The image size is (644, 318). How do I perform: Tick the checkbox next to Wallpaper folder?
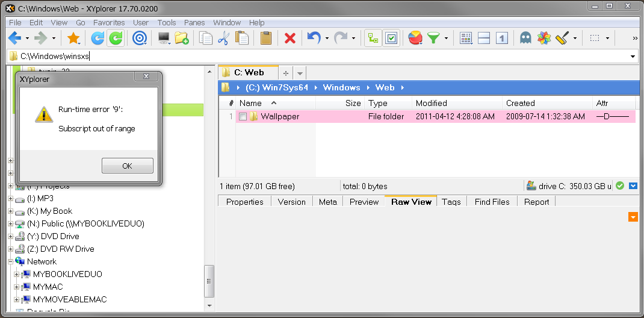click(243, 117)
